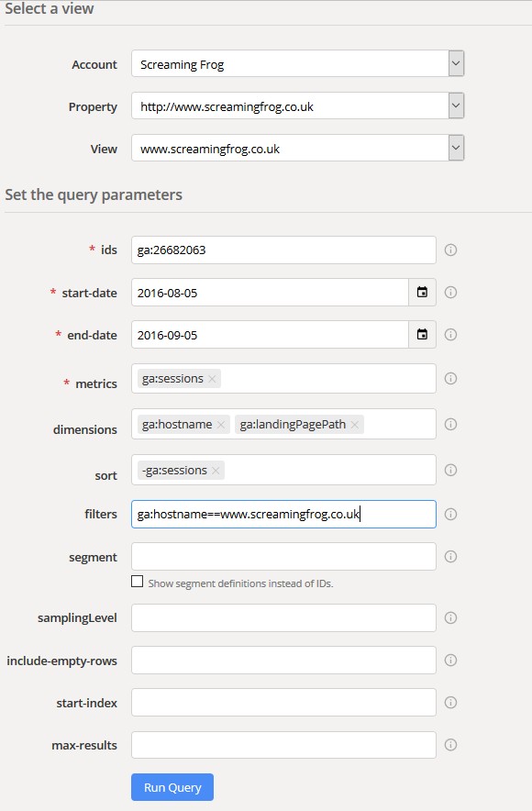Open the start-date calendar picker
Image resolution: width=532 pixels, height=811 pixels.
click(423, 293)
